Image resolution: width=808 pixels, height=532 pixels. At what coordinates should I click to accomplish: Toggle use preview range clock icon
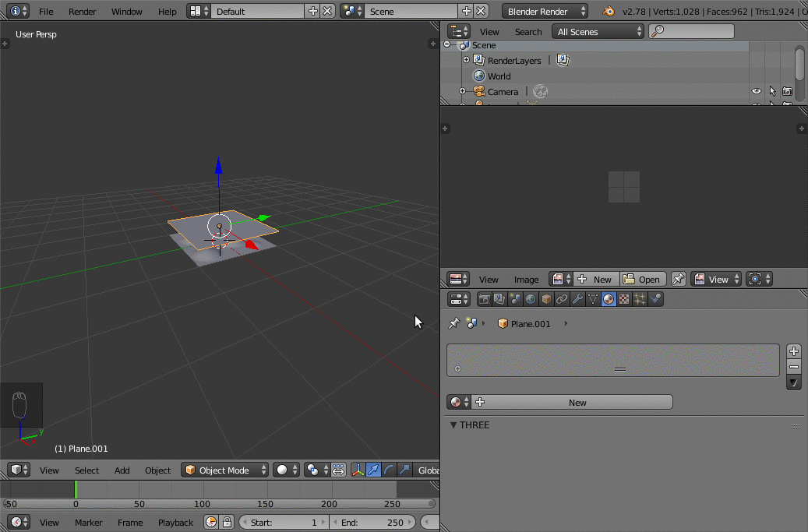coord(210,522)
